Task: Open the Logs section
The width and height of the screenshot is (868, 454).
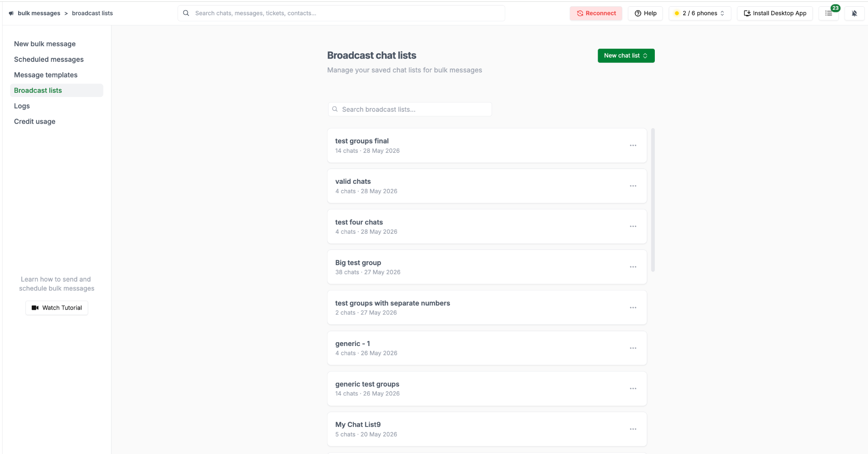Action: coord(22,106)
